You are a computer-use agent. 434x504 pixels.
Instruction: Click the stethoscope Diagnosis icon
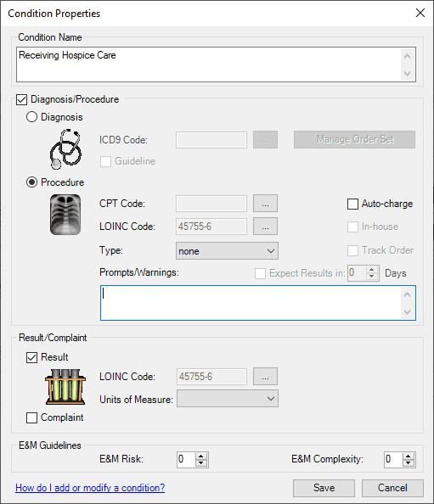click(65, 148)
